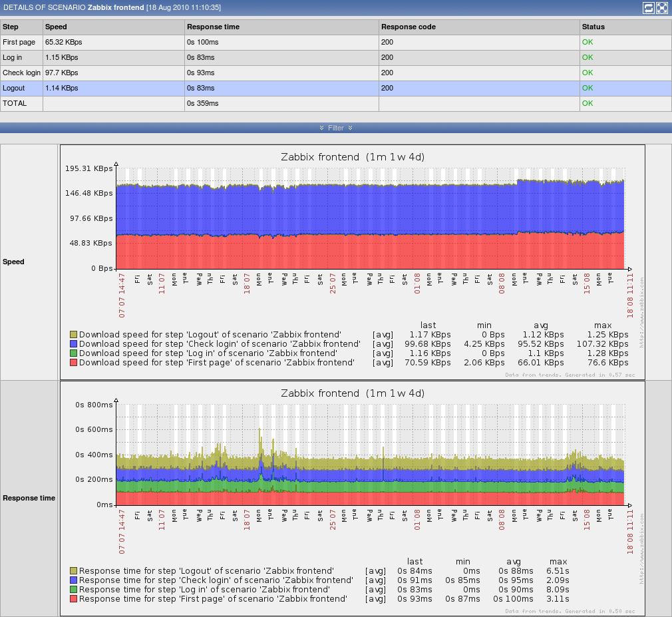672x617 pixels.
Task: Click the "07.07 14:47" start marker on the Speed graph
Action: pos(122,296)
